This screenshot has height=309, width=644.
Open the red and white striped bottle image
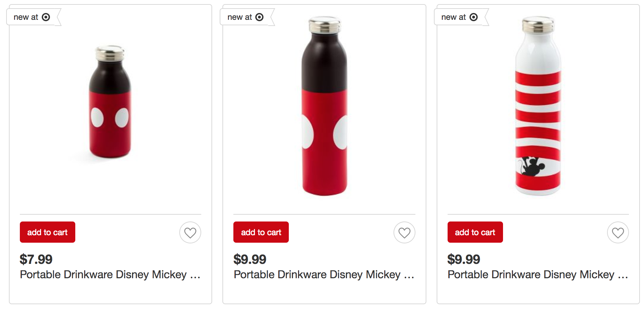pyautogui.click(x=538, y=106)
